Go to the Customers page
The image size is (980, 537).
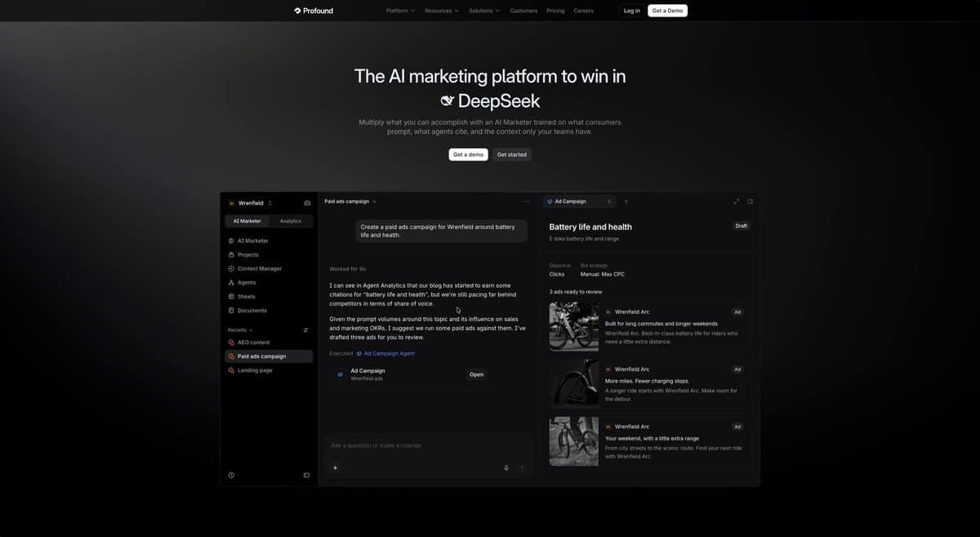(523, 11)
